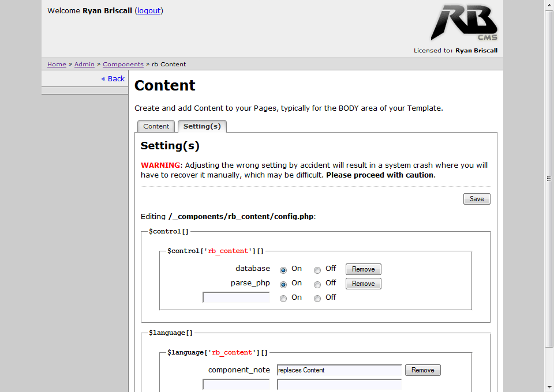
Task: Open Admin breadcrumb link
Action: point(84,64)
